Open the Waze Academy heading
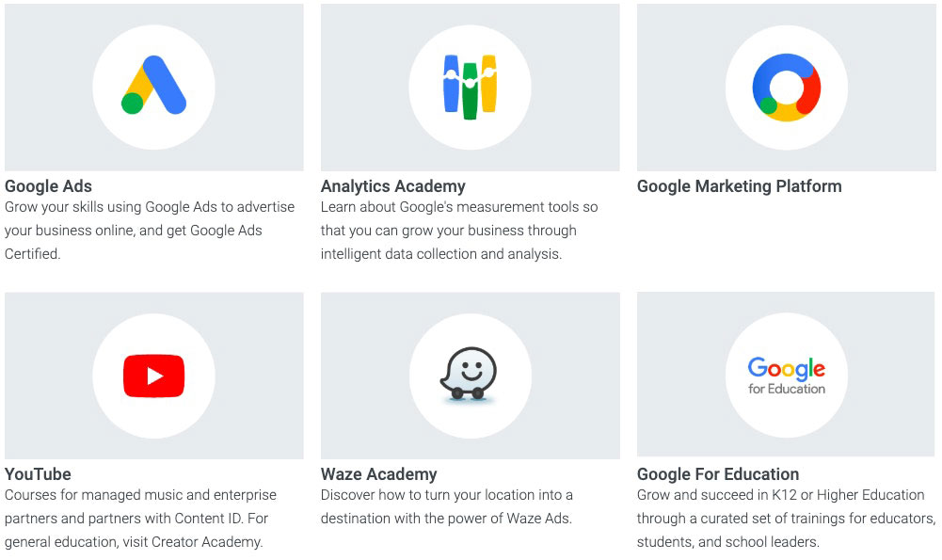The height and width of the screenshot is (560, 942). coord(379,474)
